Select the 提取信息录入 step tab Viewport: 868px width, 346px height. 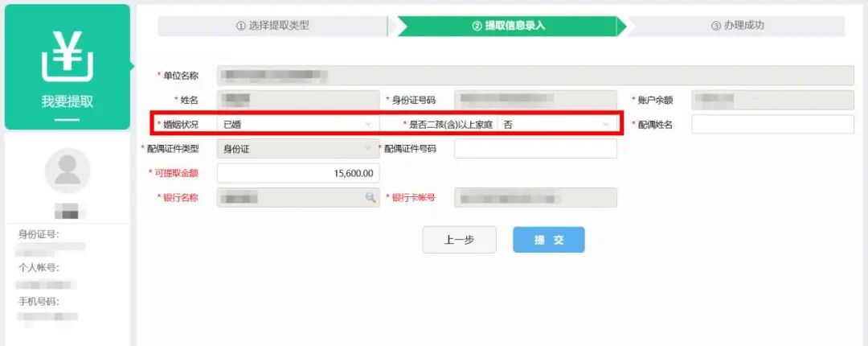508,26
